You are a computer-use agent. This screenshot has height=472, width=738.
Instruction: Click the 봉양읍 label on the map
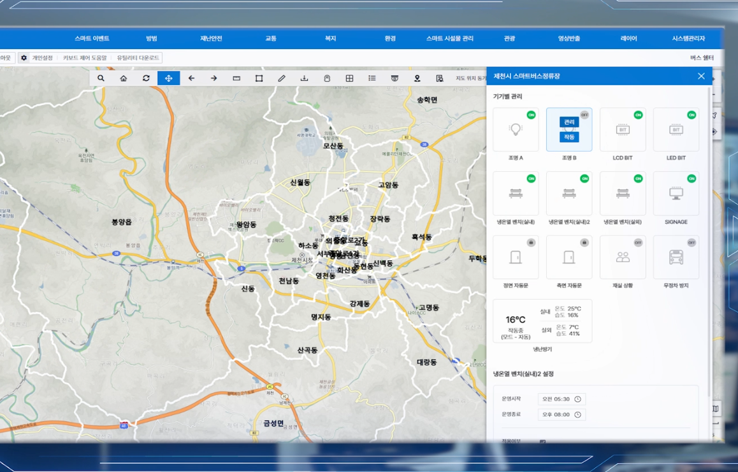(121, 222)
